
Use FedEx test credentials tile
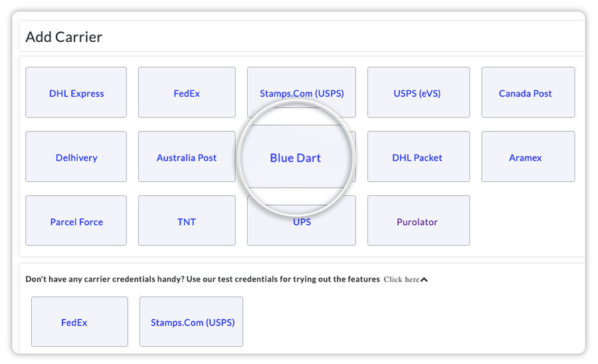[79, 321]
